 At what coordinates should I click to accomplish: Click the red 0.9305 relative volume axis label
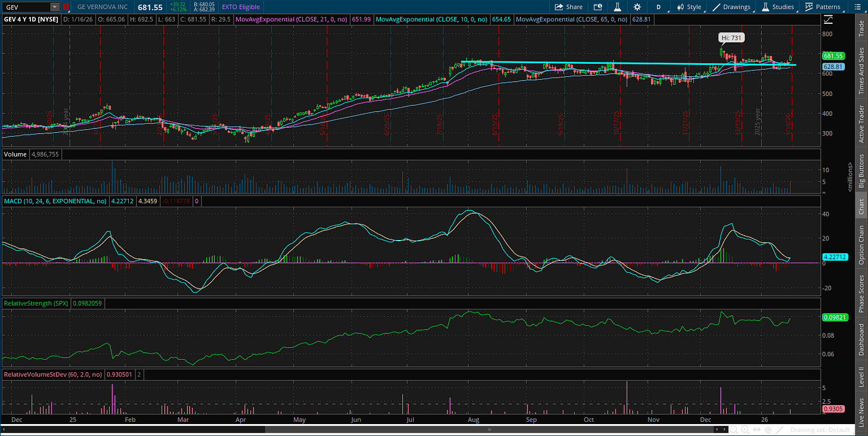point(832,409)
